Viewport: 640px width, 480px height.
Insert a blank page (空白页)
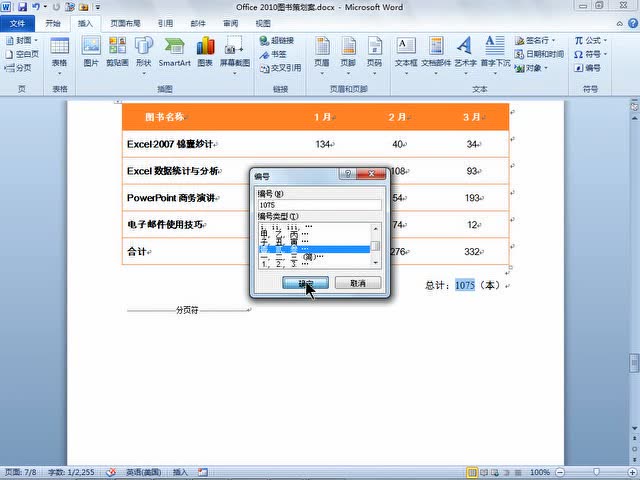pyautogui.click(x=23, y=54)
